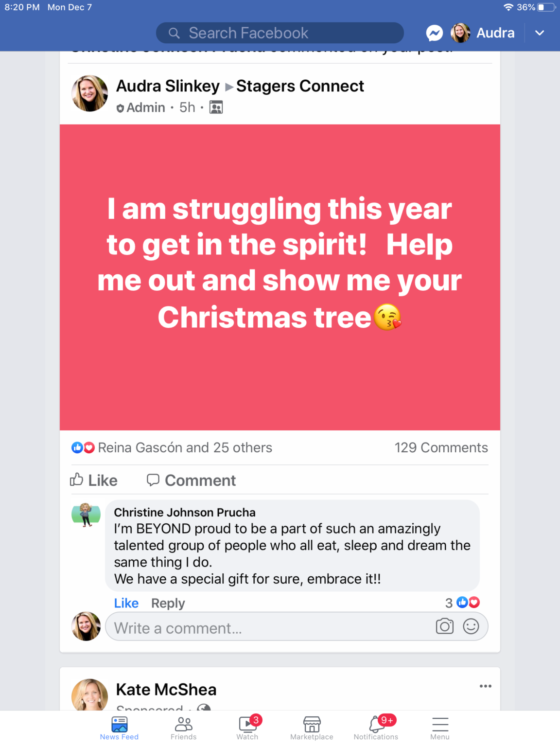The image size is (560, 747).
Task: Like Christine Johnson Prucha's comment
Action: pos(126,603)
